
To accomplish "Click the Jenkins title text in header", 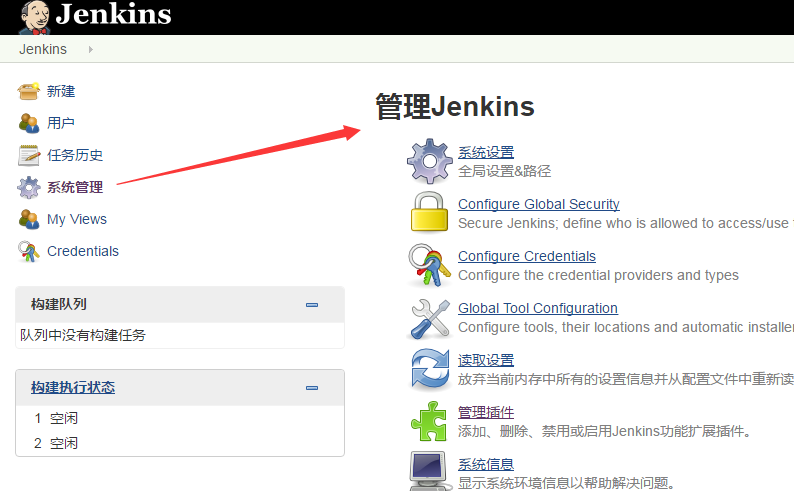I will (113, 14).
